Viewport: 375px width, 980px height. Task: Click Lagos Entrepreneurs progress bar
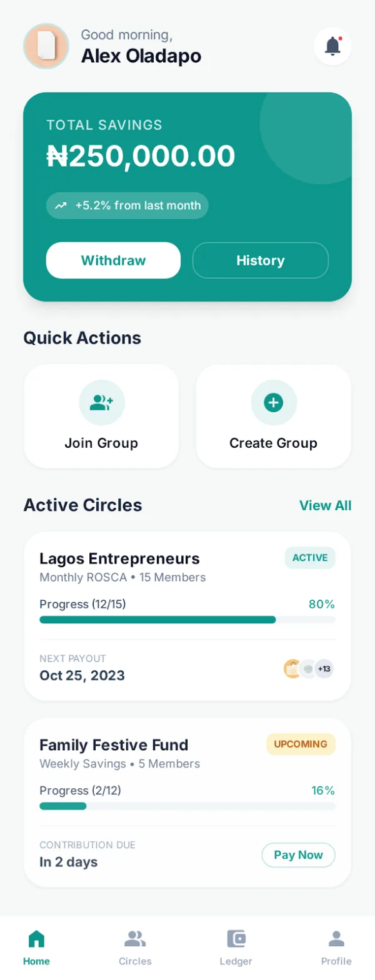pos(187,620)
